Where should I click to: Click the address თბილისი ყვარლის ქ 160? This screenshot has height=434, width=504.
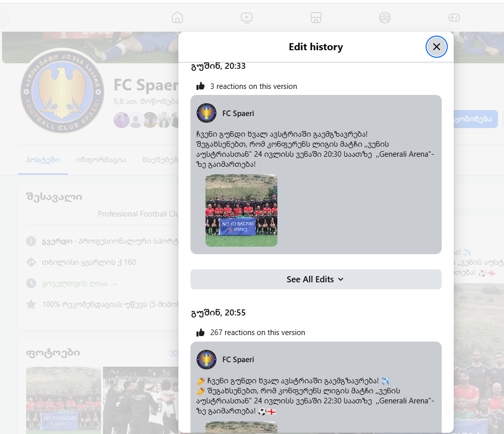[x=89, y=262]
